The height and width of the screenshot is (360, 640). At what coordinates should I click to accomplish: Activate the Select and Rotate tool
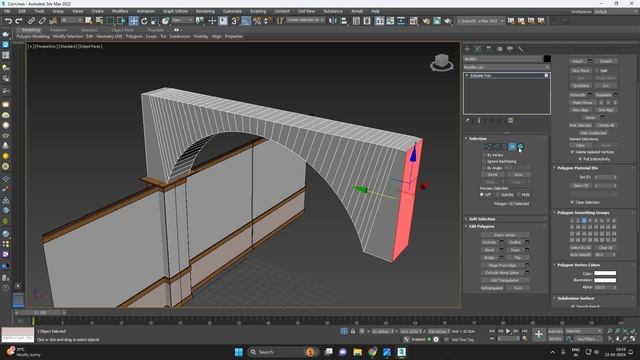pyautogui.click(x=144, y=20)
